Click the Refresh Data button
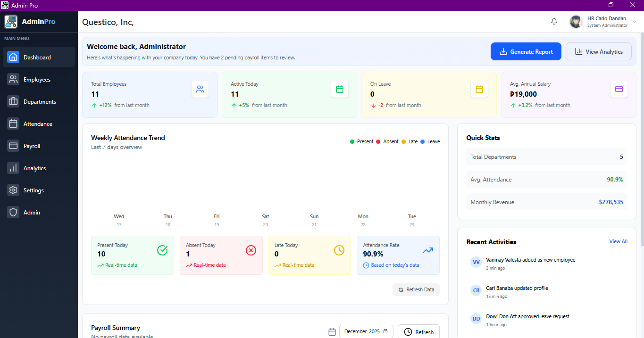The image size is (644, 338). pyautogui.click(x=416, y=289)
